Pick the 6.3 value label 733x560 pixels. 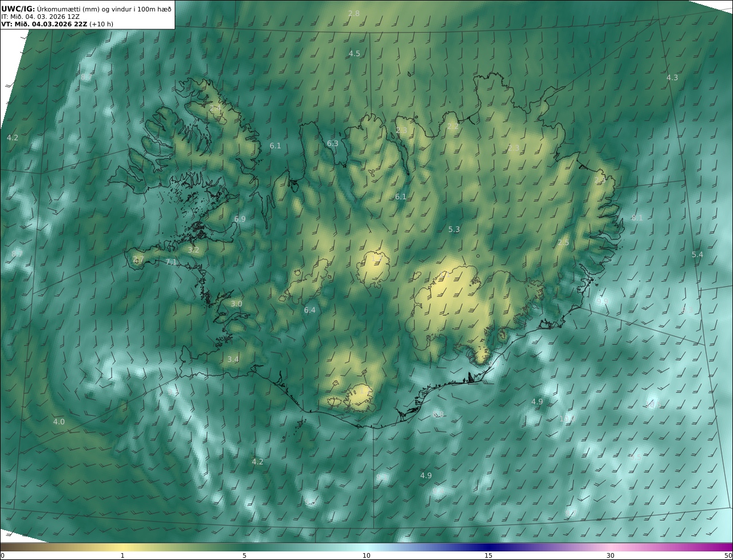333,143
